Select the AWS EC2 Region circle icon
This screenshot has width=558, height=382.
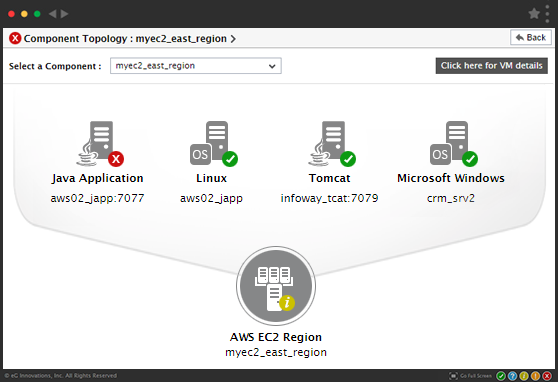276,286
